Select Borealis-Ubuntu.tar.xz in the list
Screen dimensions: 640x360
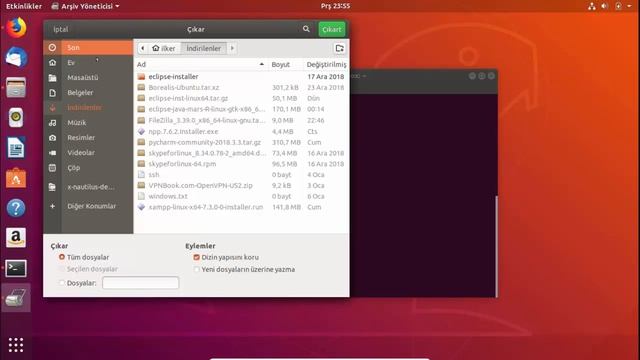[241, 87]
